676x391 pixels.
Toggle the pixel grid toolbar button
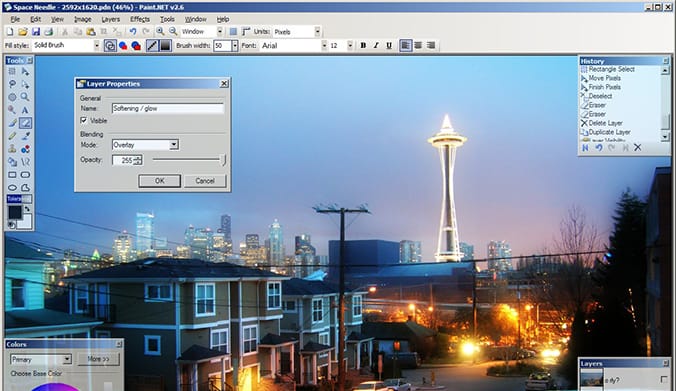233,31
